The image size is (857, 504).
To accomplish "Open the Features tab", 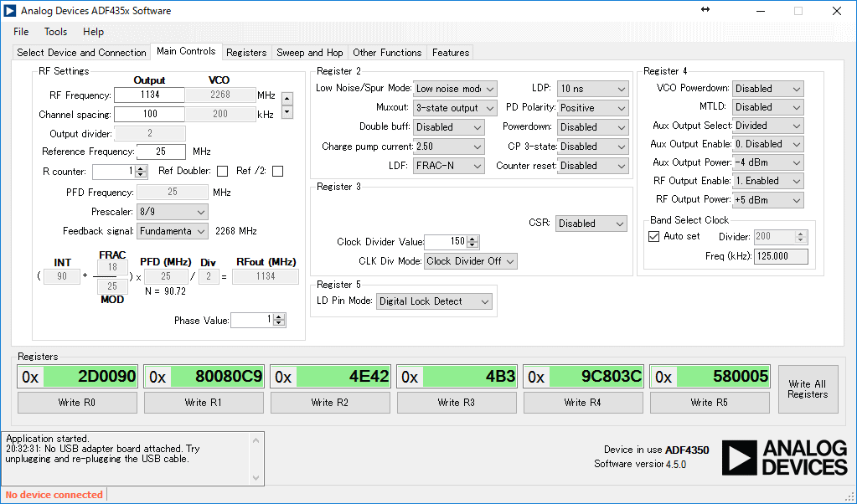I will coord(451,53).
